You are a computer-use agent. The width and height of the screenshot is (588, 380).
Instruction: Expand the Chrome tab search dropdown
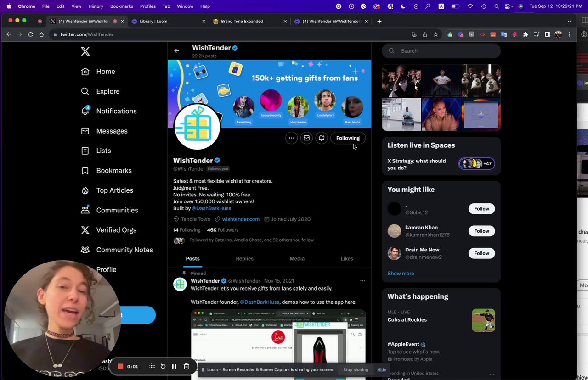tap(569, 22)
